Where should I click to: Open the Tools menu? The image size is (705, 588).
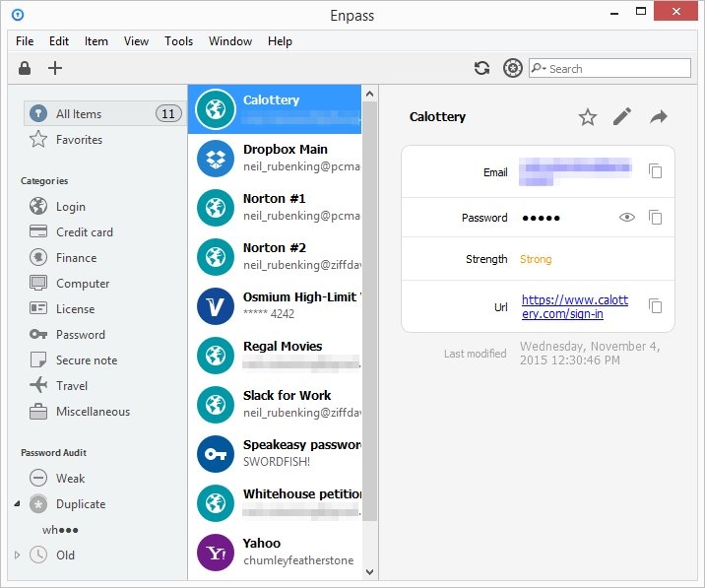tap(178, 41)
